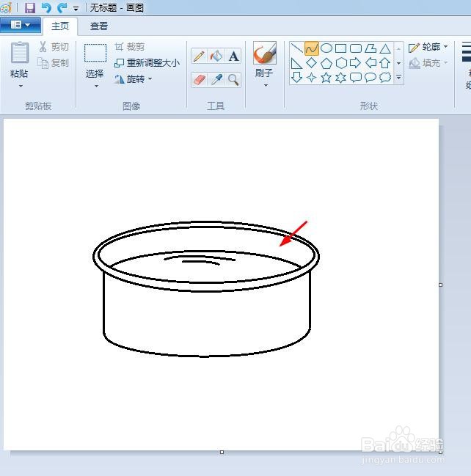Screen dimensions: 471x476
Task: Switch to the 主页 tab
Action: click(60, 26)
